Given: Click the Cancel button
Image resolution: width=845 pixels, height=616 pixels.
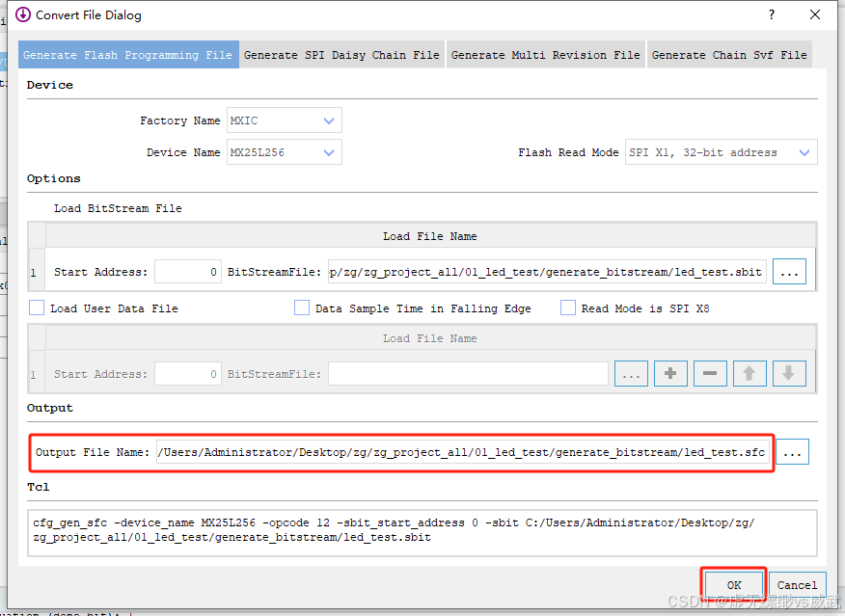Looking at the screenshot, I should pyautogui.click(x=797, y=585).
